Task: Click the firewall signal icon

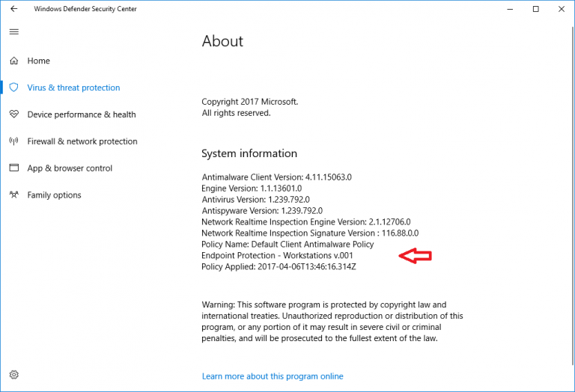Action: pos(13,141)
